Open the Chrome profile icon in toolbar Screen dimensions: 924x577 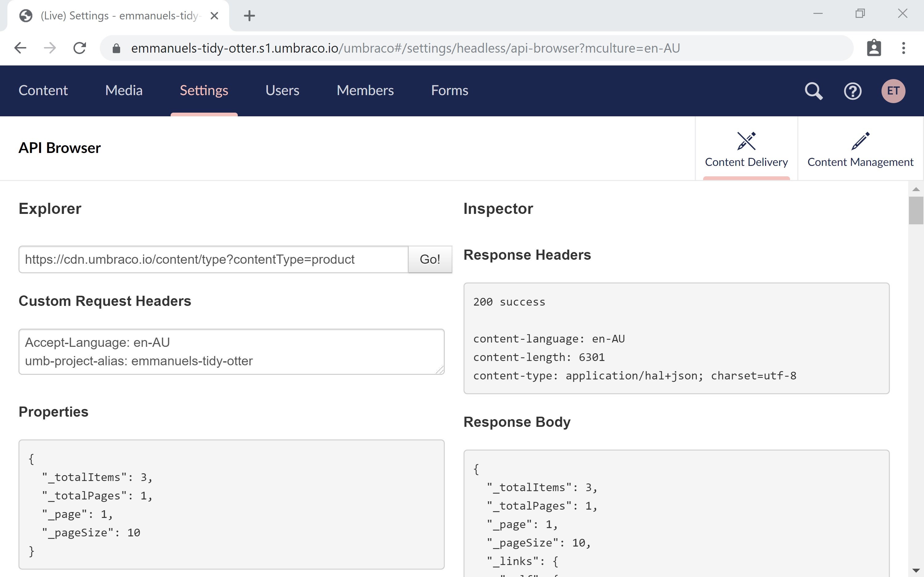pos(874,48)
